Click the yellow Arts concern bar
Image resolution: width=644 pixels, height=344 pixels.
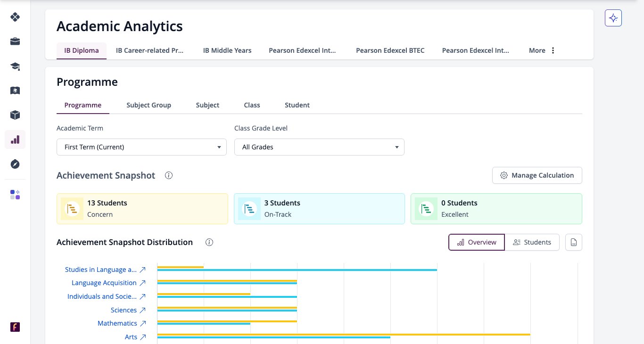coord(344,334)
